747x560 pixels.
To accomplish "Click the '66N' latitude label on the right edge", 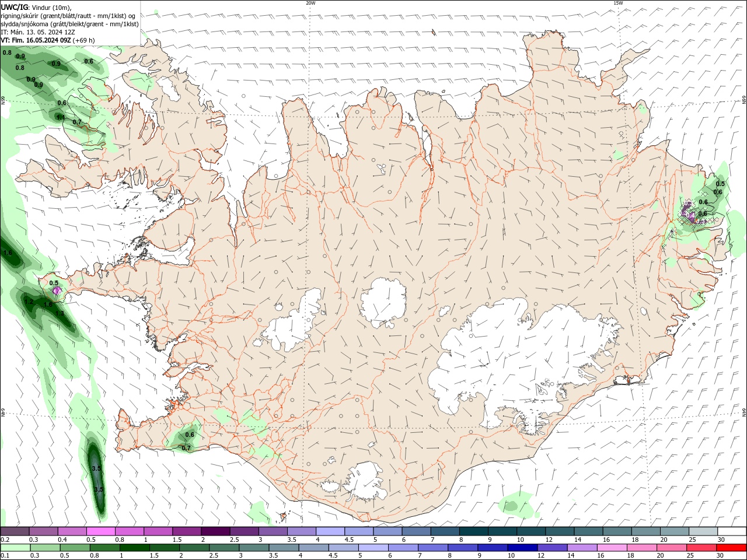I will (744, 99).
